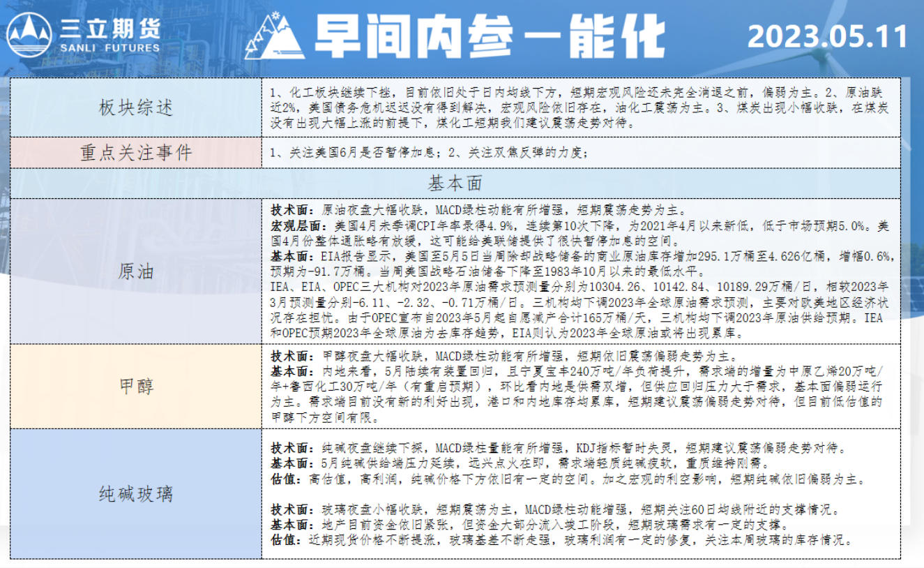
Task: Click the SANLI FUTURES English caption
Action: coord(110,49)
